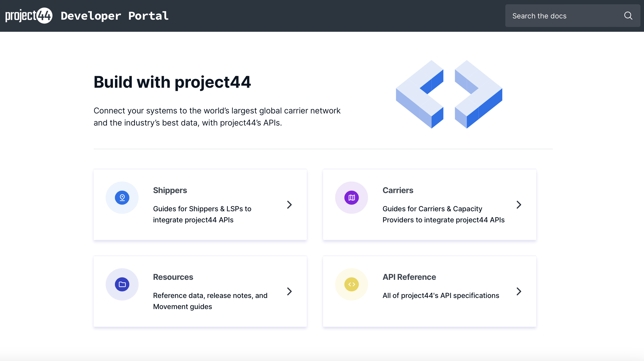This screenshot has width=644, height=361.
Task: Click 'Guides for Shippers & LSPs' description
Action: pyautogui.click(x=202, y=214)
